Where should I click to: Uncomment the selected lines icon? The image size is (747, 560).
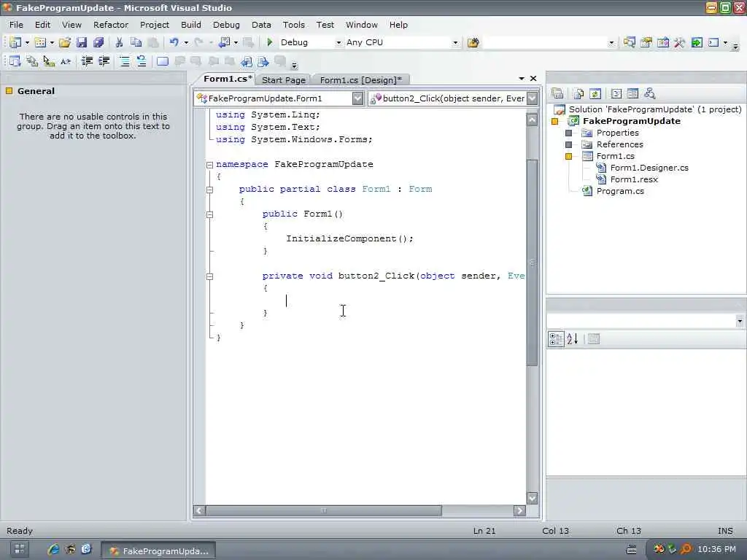click(x=141, y=61)
